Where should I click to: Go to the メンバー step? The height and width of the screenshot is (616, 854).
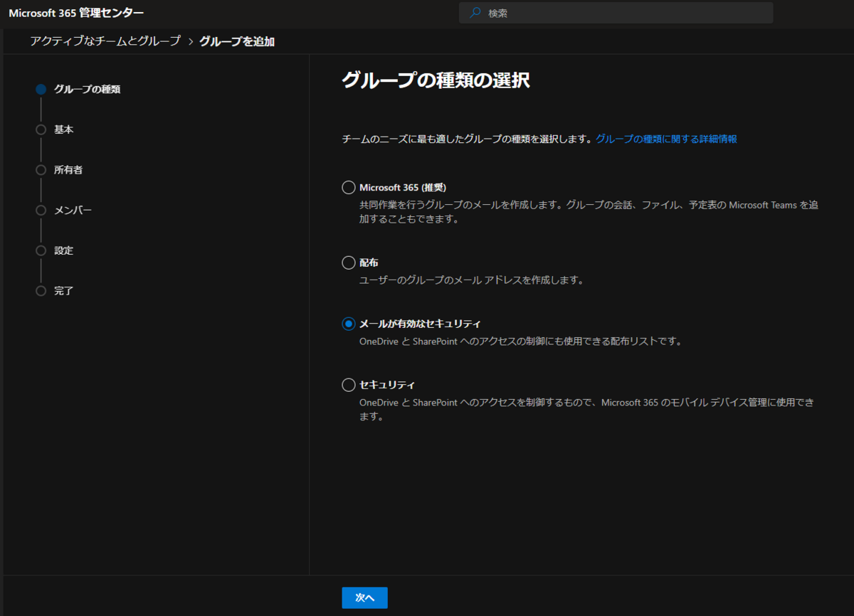pos(73,211)
